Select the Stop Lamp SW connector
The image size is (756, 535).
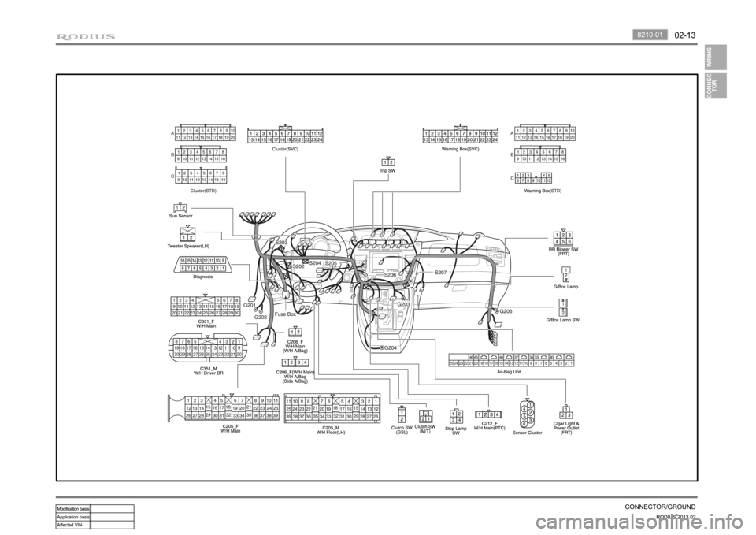(456, 417)
